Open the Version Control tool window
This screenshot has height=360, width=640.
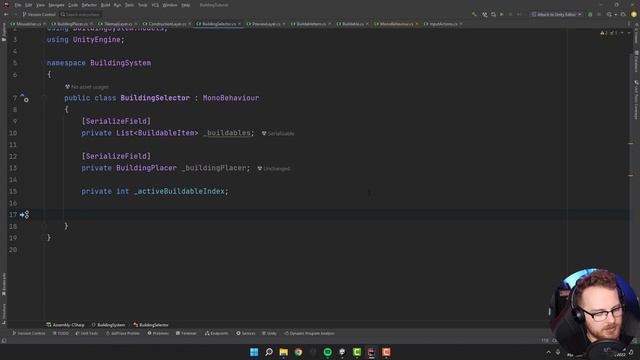(29, 333)
